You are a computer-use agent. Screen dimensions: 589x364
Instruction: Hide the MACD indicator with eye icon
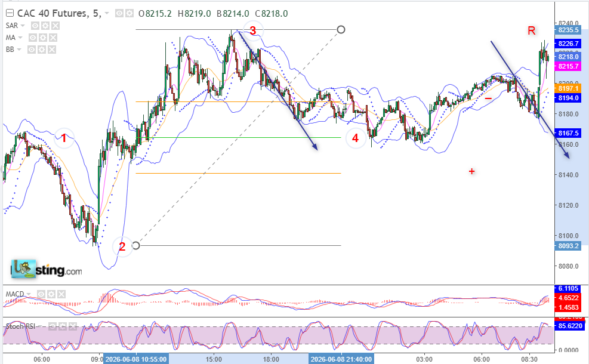coord(41,294)
